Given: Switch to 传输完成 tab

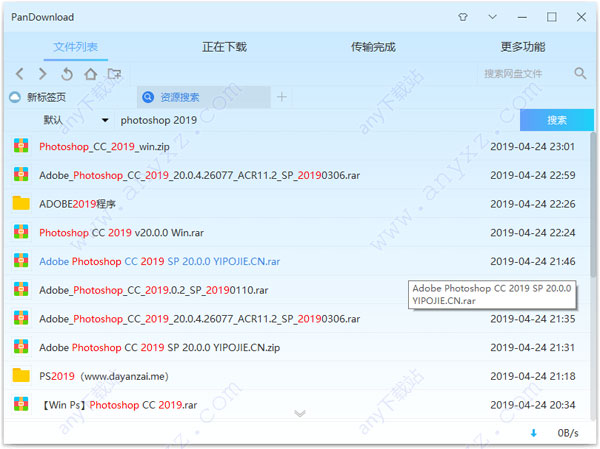Looking at the screenshot, I should click(x=373, y=47).
